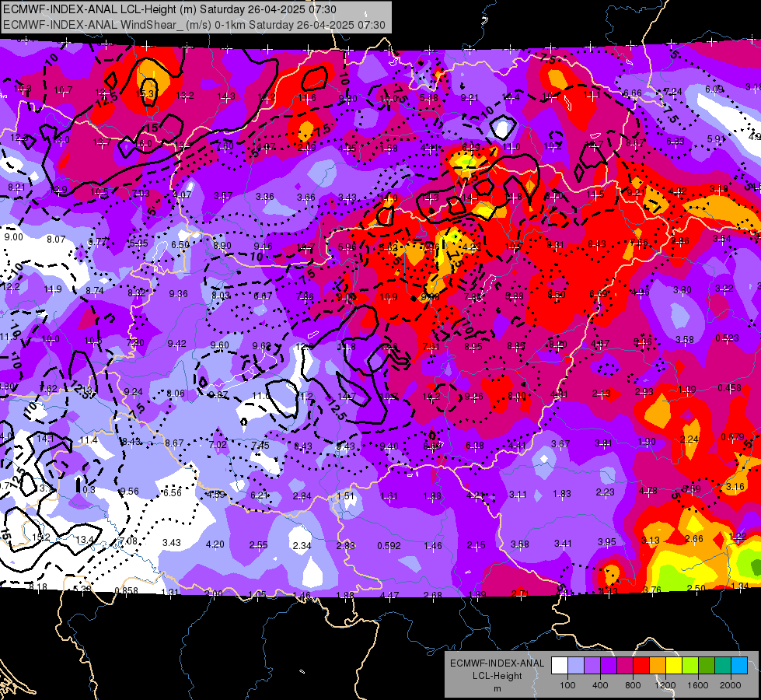Click the legend scale label 400
The image size is (761, 700).
pyautogui.click(x=600, y=685)
